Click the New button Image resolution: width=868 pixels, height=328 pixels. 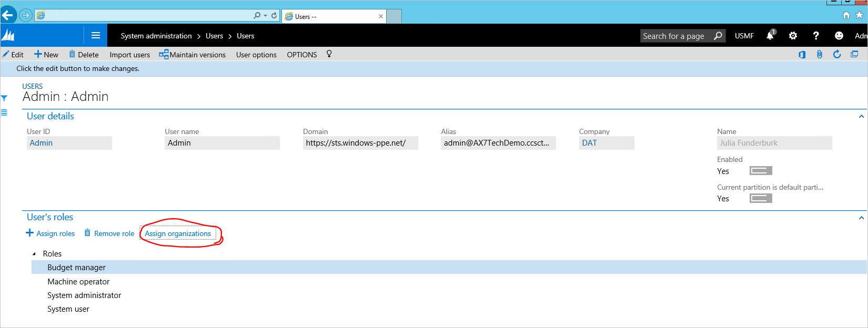[x=46, y=55]
